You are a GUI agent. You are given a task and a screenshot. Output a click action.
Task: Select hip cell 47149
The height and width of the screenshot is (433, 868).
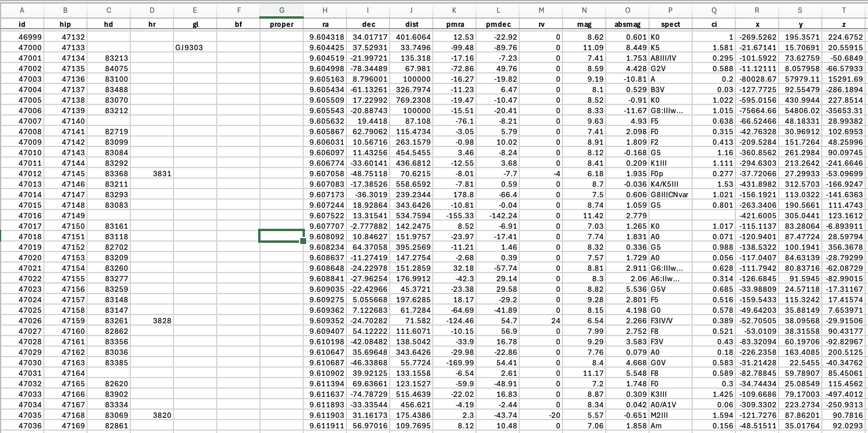tap(65, 216)
